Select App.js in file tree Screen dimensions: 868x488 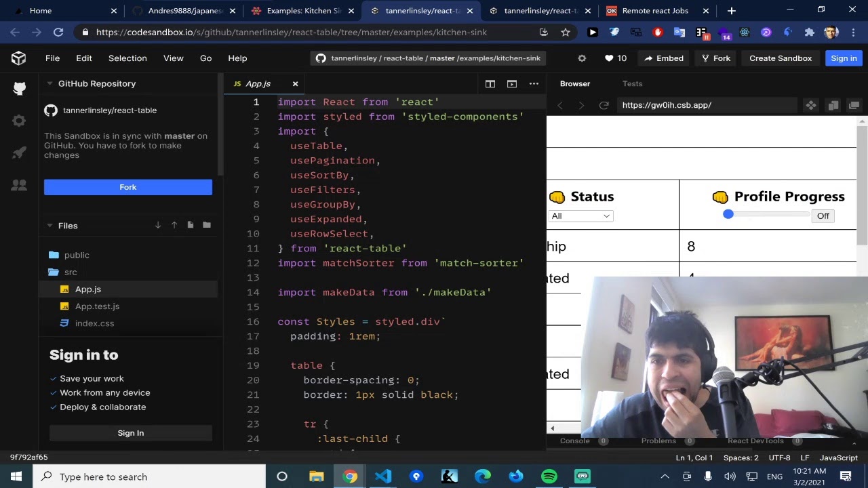point(129,289)
